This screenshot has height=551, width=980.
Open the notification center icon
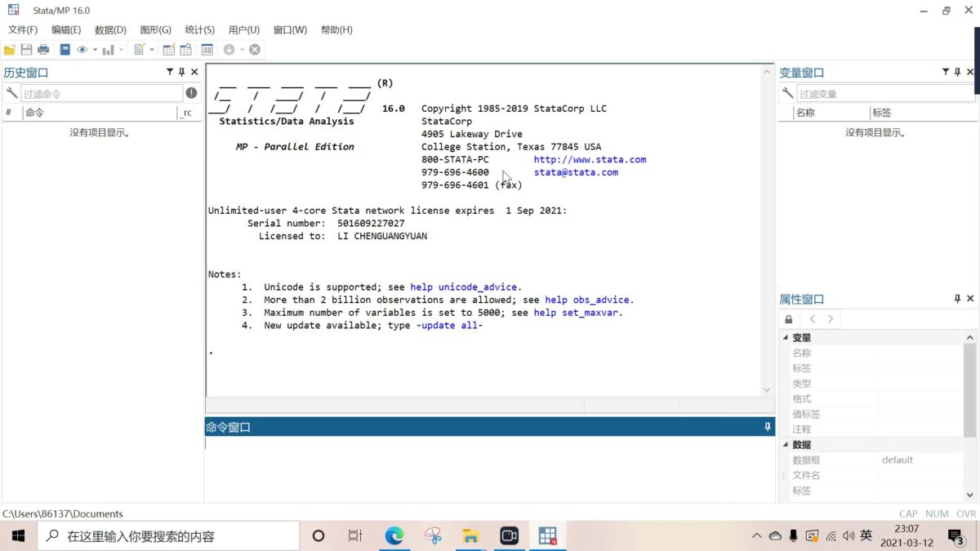pos(955,536)
